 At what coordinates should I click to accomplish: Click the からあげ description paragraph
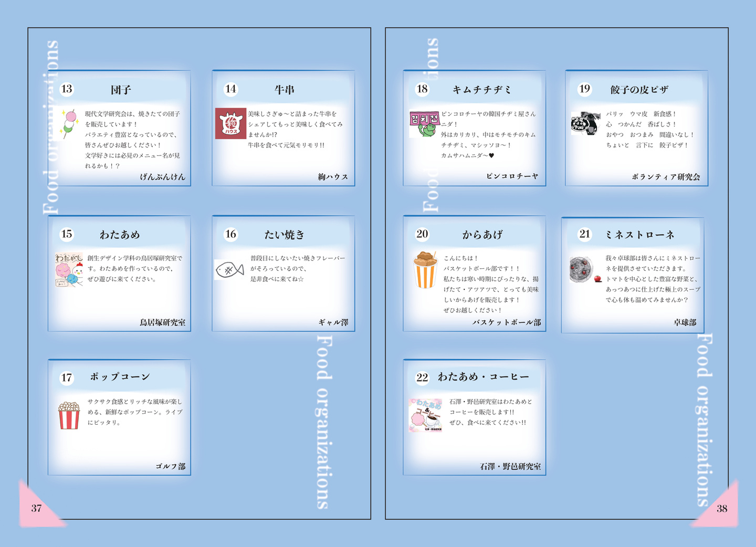pos(491,284)
